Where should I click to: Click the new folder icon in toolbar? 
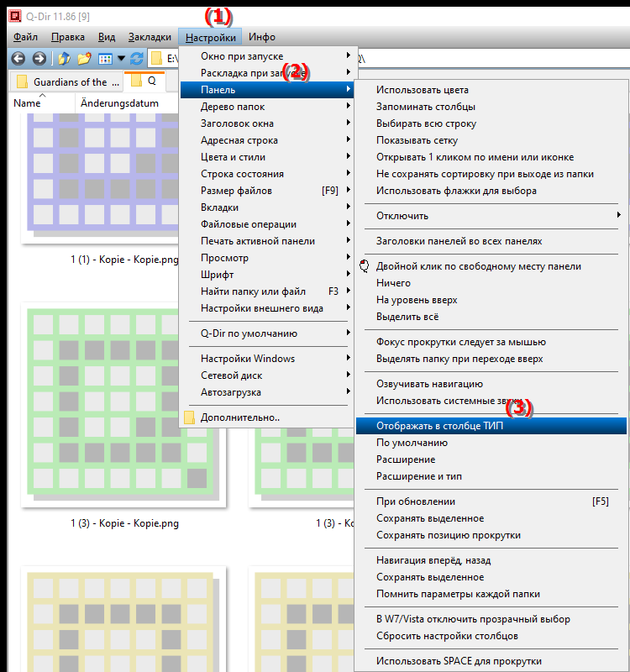[x=84, y=59]
